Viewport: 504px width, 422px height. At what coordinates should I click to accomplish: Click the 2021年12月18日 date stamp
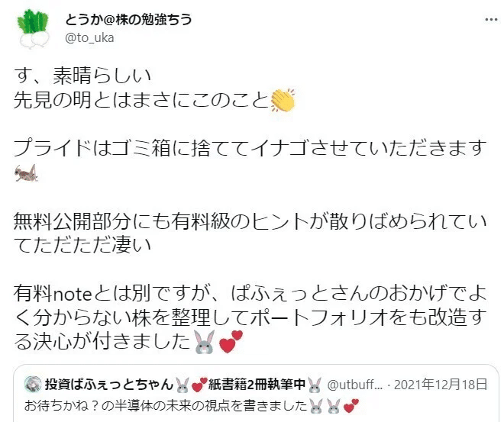441,385
